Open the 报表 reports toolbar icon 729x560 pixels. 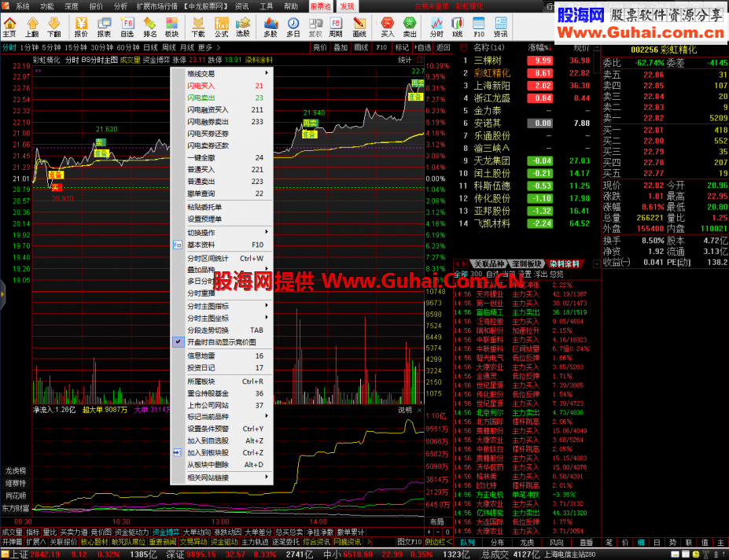pyautogui.click(x=104, y=27)
